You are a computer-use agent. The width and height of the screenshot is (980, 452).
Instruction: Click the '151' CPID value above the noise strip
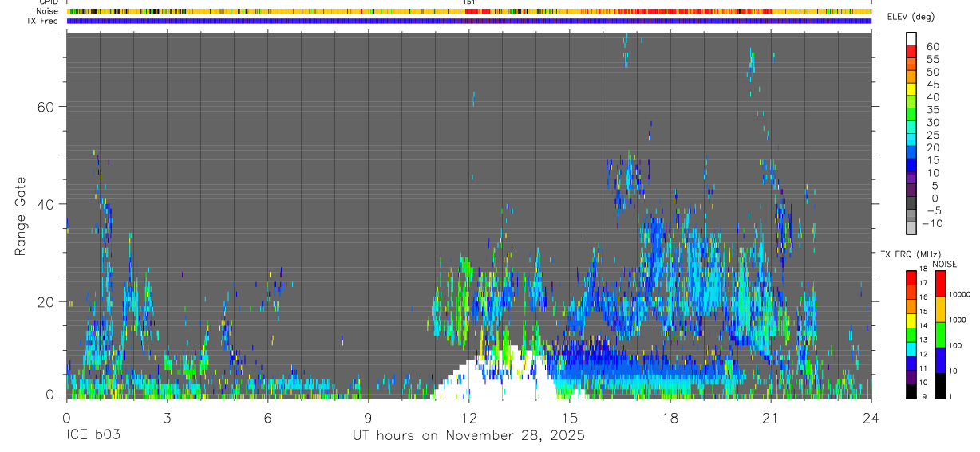tap(469, 3)
